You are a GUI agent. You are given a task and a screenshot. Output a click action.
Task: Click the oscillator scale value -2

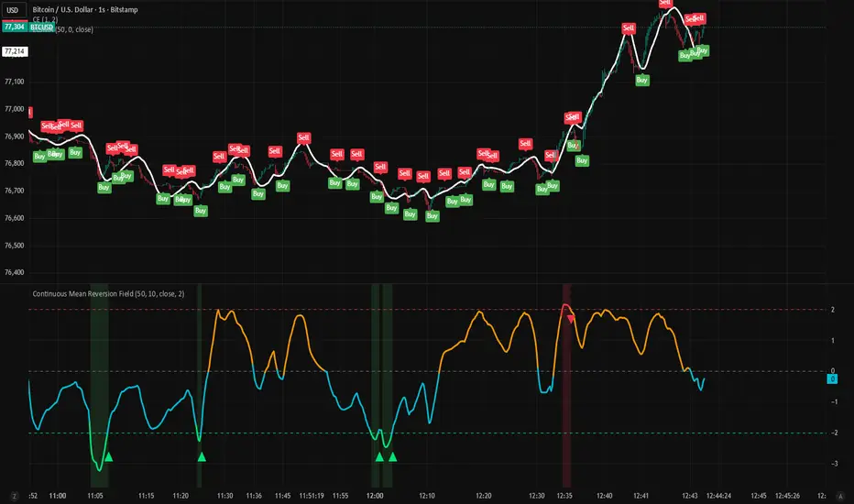pyautogui.click(x=834, y=433)
